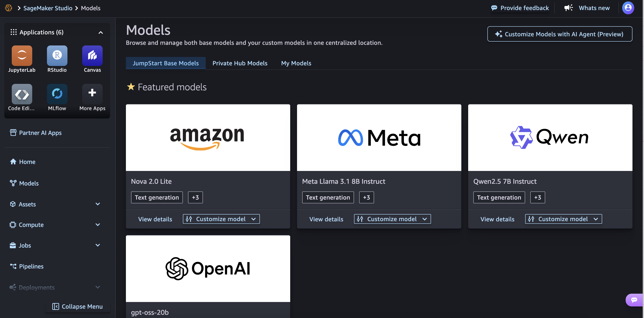Click the Nova 2.0 Lite model title

pyautogui.click(x=151, y=181)
